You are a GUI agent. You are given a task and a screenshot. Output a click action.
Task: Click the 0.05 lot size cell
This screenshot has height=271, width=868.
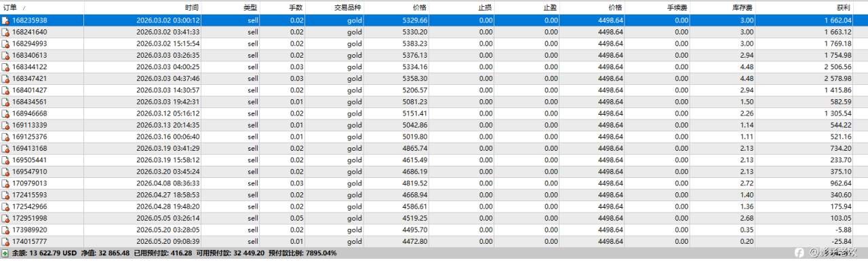[x=297, y=218]
